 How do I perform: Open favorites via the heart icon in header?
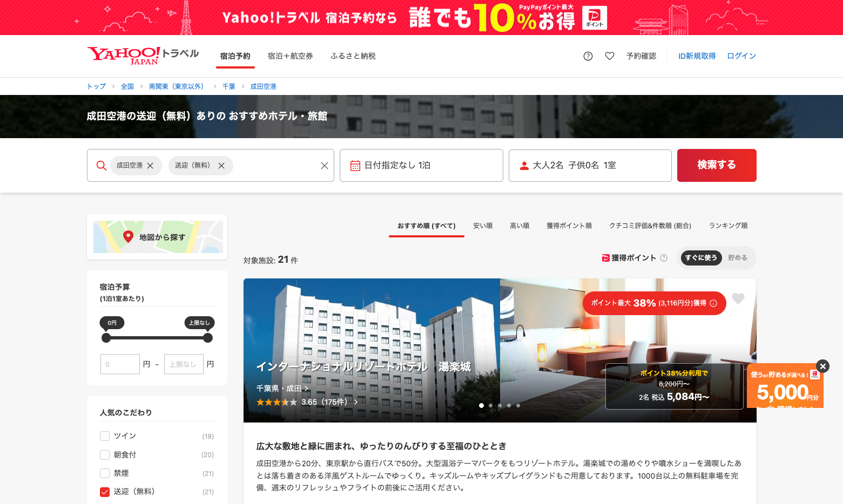point(609,56)
